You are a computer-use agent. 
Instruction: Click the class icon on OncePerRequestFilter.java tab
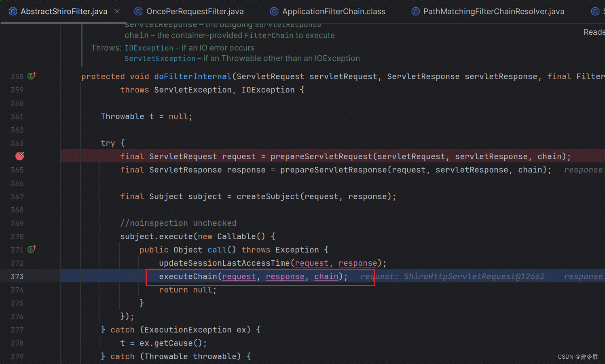(x=138, y=11)
